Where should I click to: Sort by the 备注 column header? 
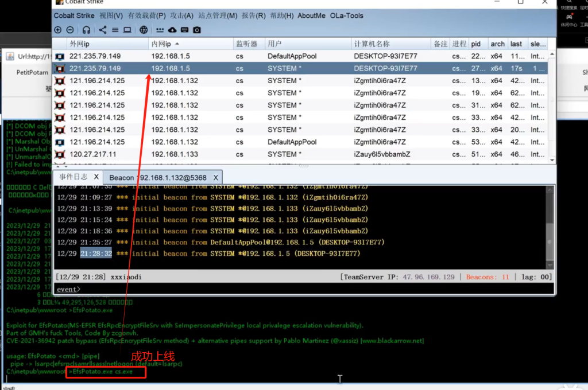click(x=440, y=44)
